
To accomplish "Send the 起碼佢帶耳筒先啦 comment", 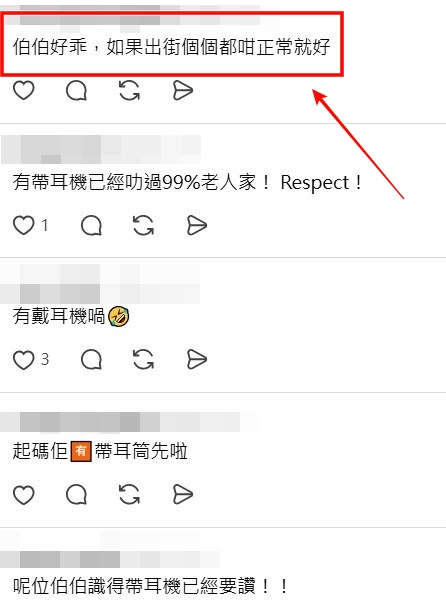I will pos(183,494).
